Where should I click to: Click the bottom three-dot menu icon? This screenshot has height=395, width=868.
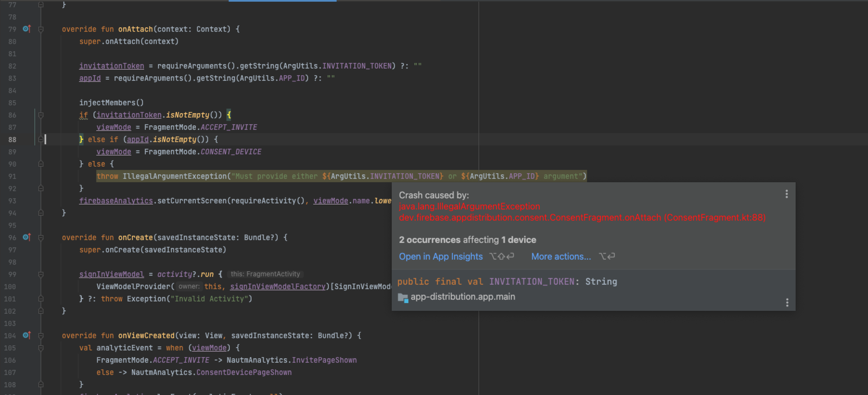click(788, 303)
